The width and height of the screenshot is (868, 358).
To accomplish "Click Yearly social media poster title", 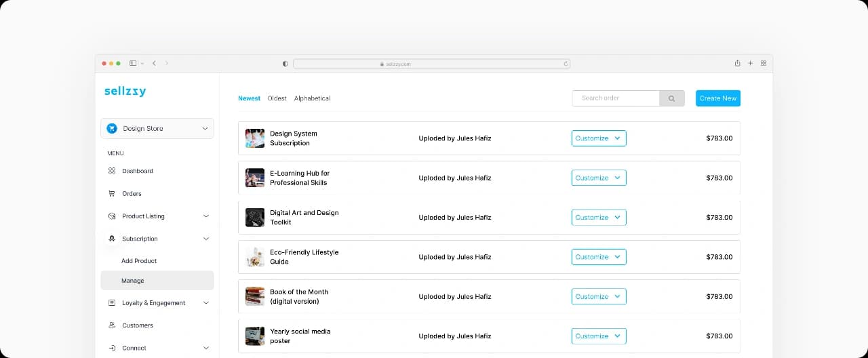I will [x=300, y=336].
